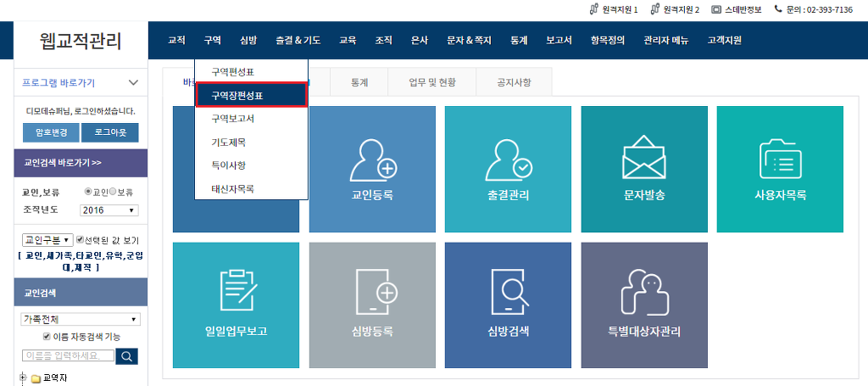Open the 문자발송 envelope tile

(644, 169)
